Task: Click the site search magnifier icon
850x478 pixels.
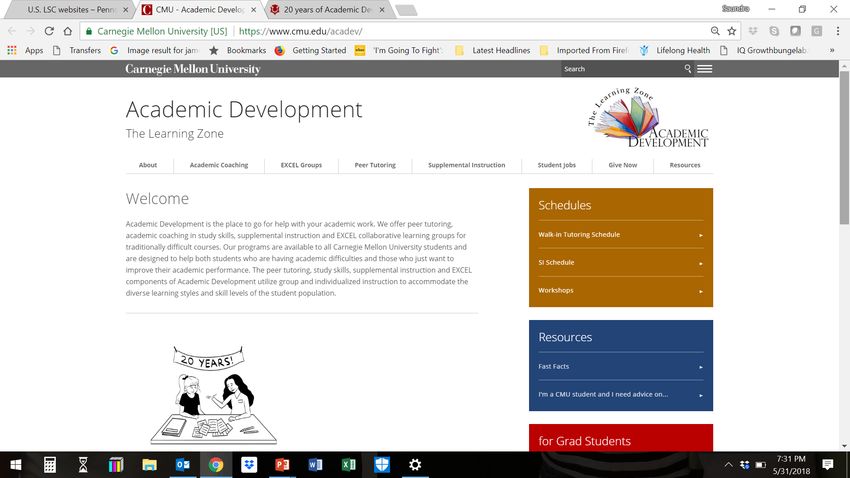Action: [x=687, y=69]
